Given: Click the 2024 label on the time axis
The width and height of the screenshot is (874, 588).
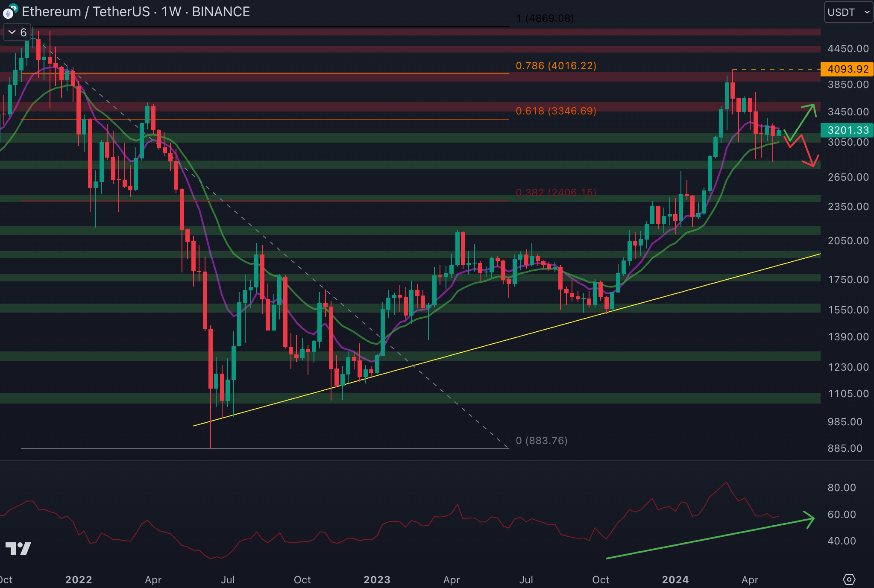Looking at the screenshot, I should 675,579.
